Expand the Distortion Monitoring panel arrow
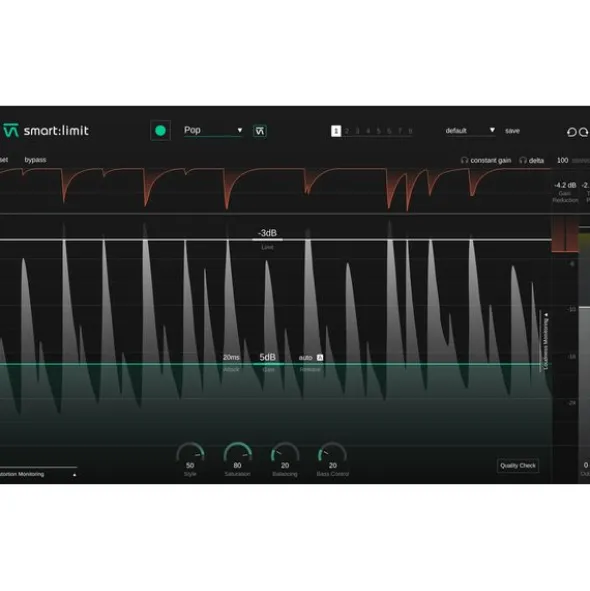This screenshot has height=591, width=590. 74,475
